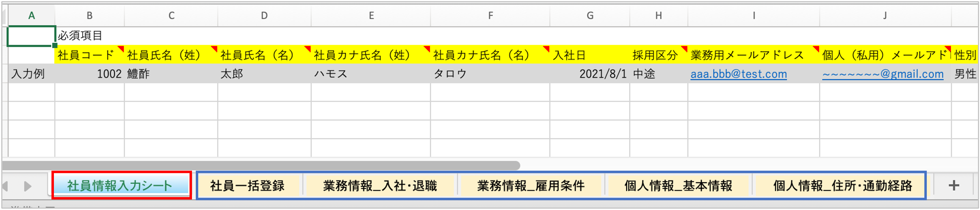This screenshot has width=980, height=210.
Task: Select the column E header
Action: click(x=371, y=16)
